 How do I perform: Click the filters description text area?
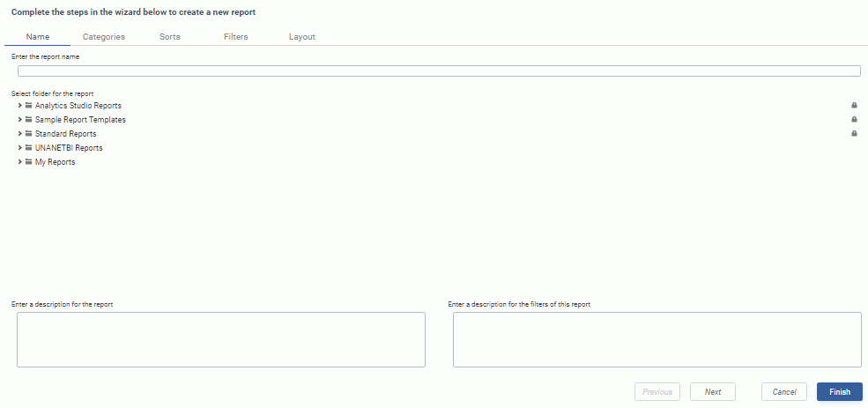tap(657, 339)
